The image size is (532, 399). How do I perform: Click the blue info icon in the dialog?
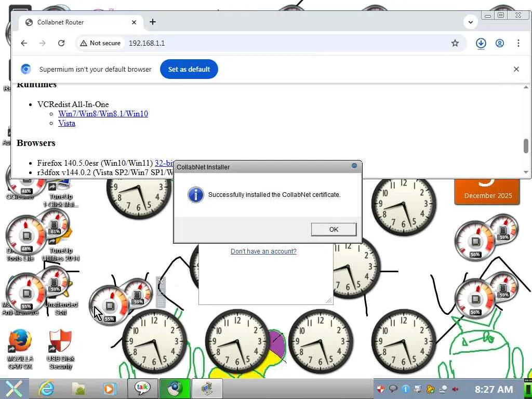pos(196,195)
